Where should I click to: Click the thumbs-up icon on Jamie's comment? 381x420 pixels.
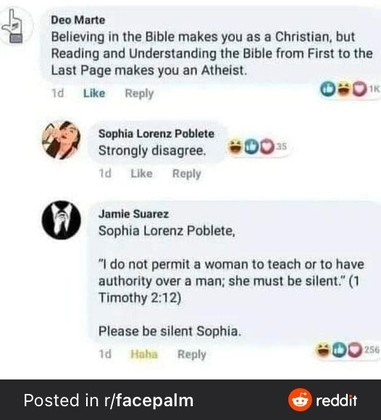point(339,350)
